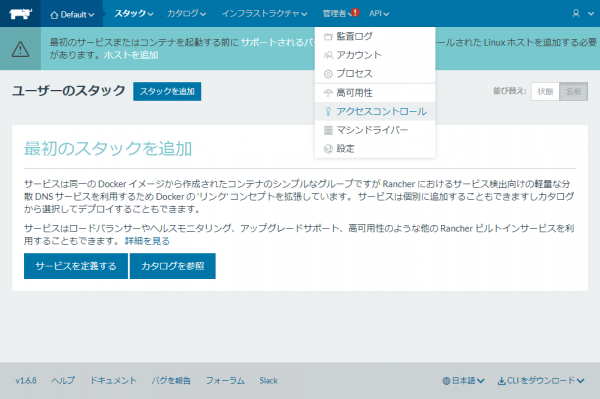The image size is (600, 399).
Task: Select 設定 from the admin menu
Action: pos(375,148)
